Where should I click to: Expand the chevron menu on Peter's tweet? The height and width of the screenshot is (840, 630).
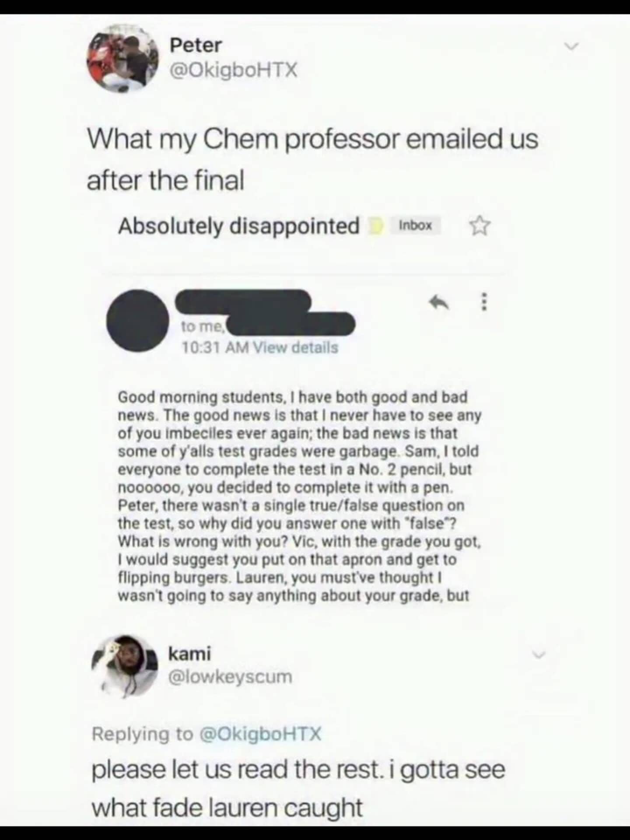(x=571, y=46)
